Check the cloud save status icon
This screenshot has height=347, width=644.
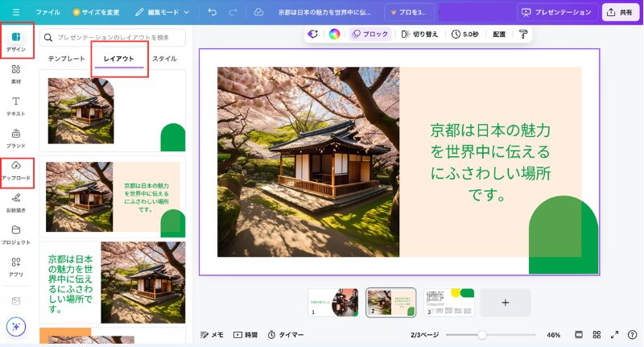click(x=258, y=12)
